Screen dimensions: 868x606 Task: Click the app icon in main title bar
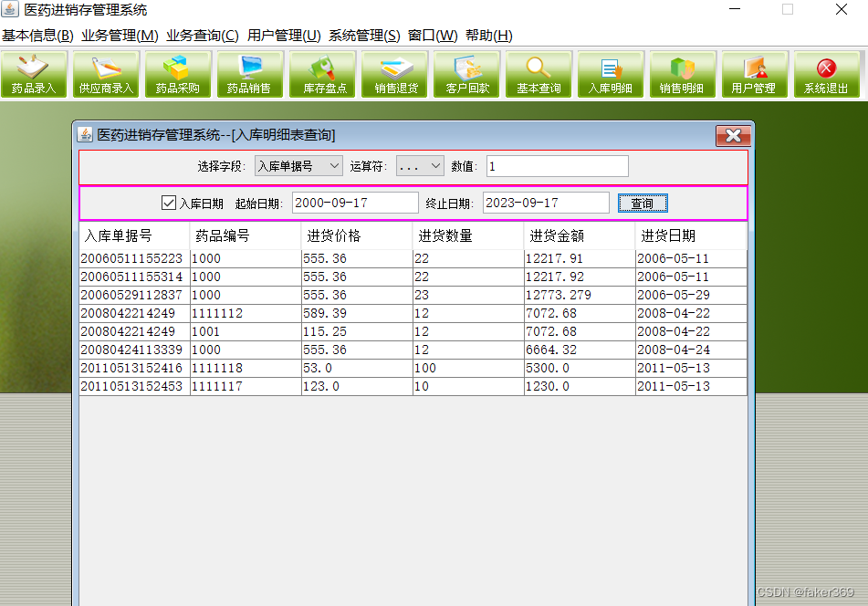(9, 9)
